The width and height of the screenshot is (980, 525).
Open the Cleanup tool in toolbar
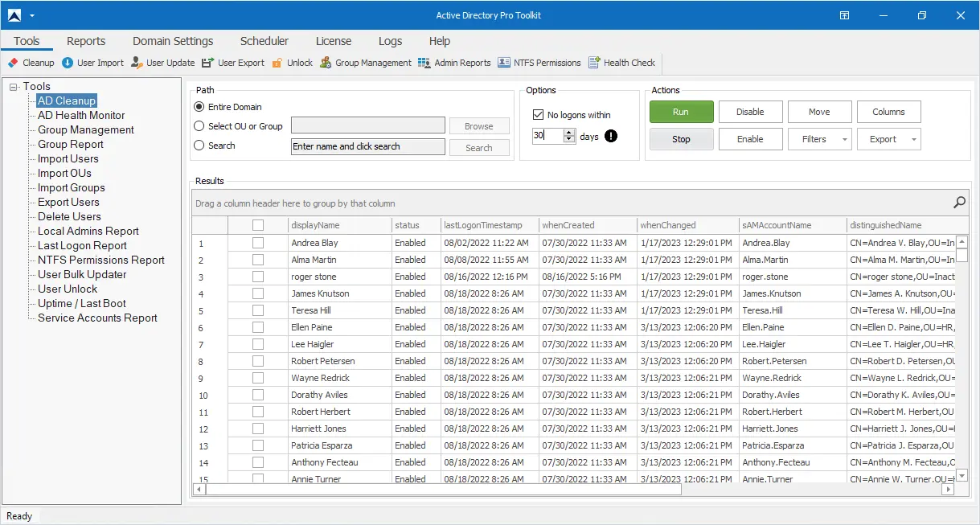pos(31,63)
